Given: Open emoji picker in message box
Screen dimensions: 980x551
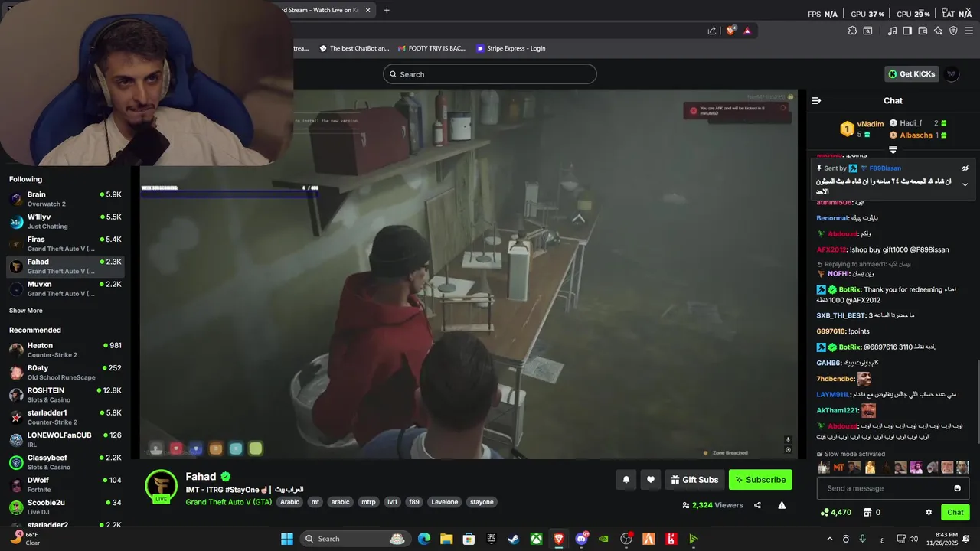Looking at the screenshot, I should pyautogui.click(x=957, y=488).
